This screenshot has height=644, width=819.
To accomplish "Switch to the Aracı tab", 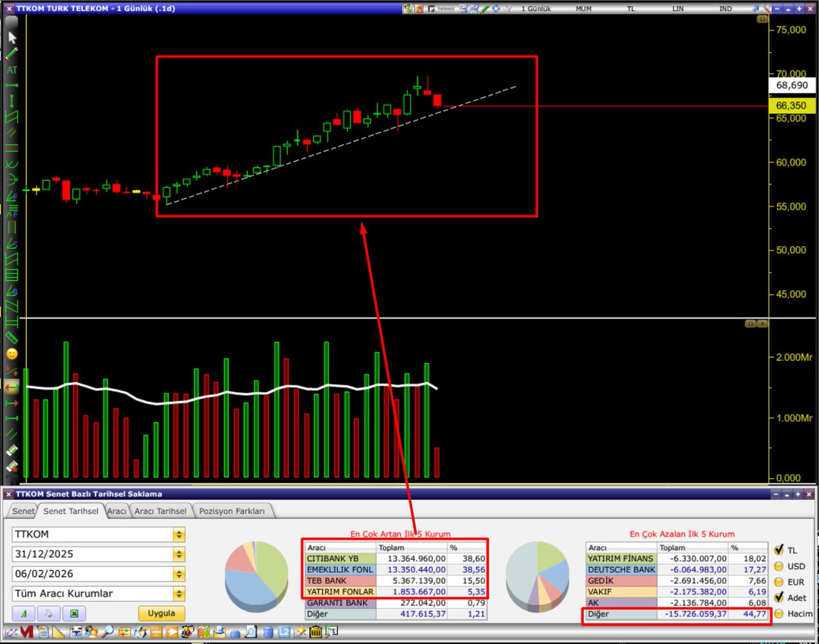I will [x=117, y=510].
